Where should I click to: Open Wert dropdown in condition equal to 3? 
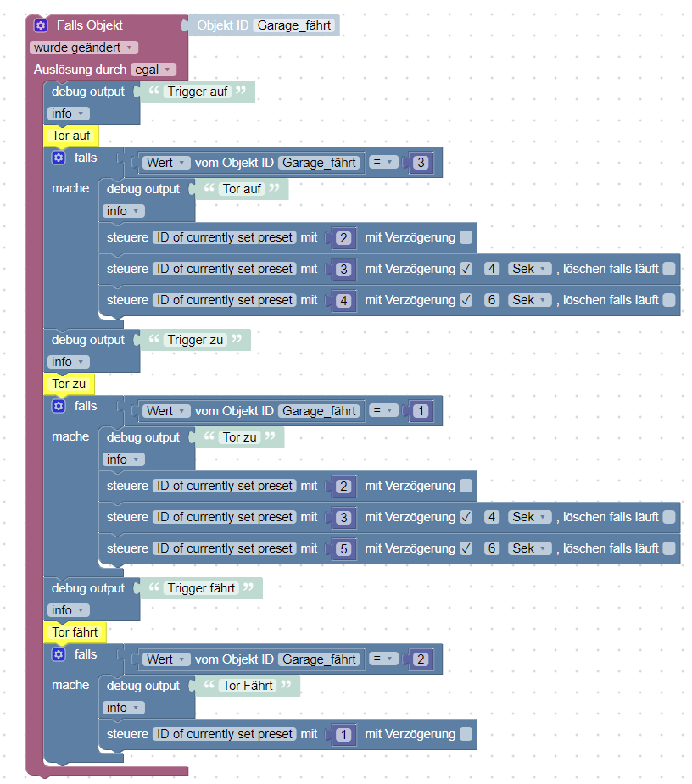pyautogui.click(x=166, y=163)
